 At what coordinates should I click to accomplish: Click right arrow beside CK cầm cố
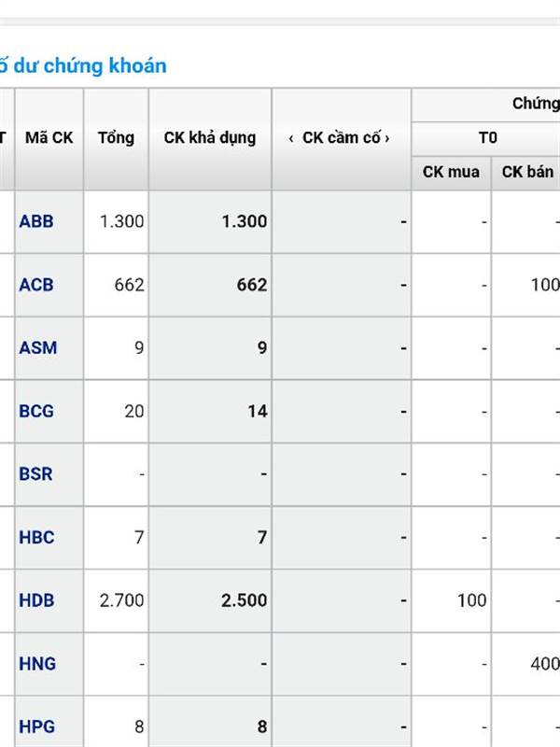tap(387, 138)
